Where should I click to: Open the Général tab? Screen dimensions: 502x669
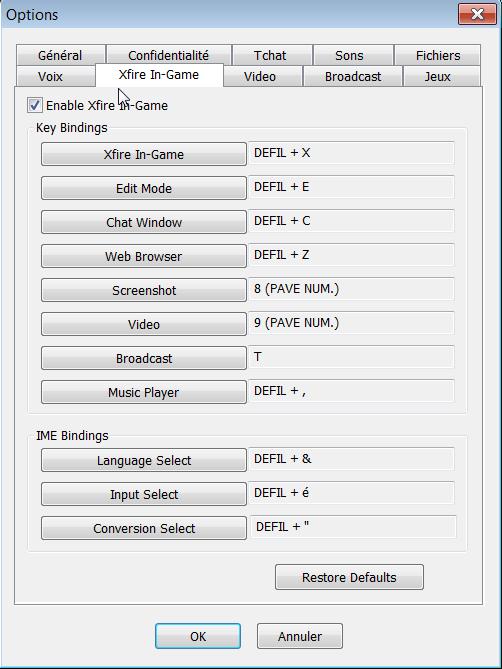click(x=61, y=55)
